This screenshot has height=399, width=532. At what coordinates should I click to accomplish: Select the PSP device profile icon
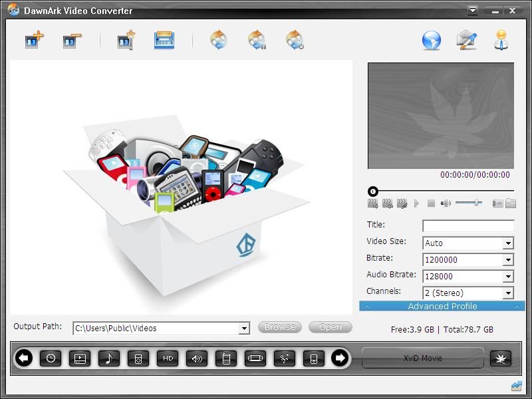[x=255, y=358]
